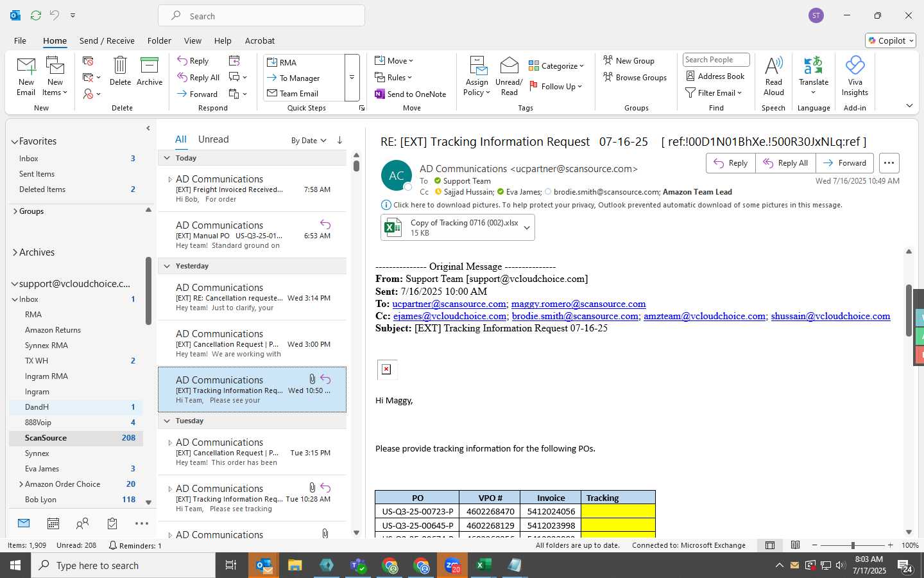This screenshot has height=578, width=924.
Task: Open the Follow Up flag menu
Action: [556, 86]
